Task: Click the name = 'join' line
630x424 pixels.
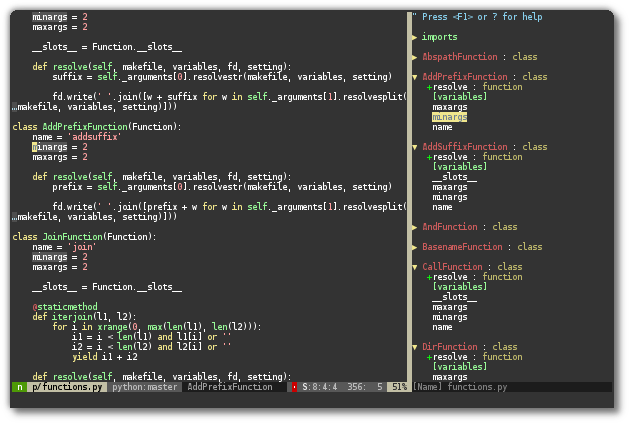Action: [x=64, y=247]
